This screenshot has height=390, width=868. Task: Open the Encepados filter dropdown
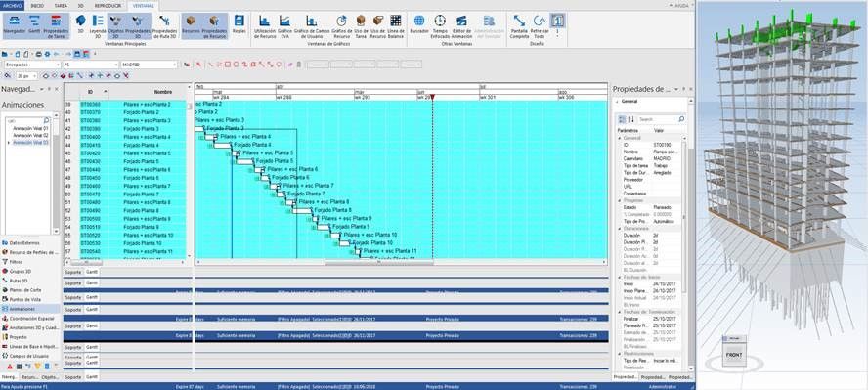point(32,65)
